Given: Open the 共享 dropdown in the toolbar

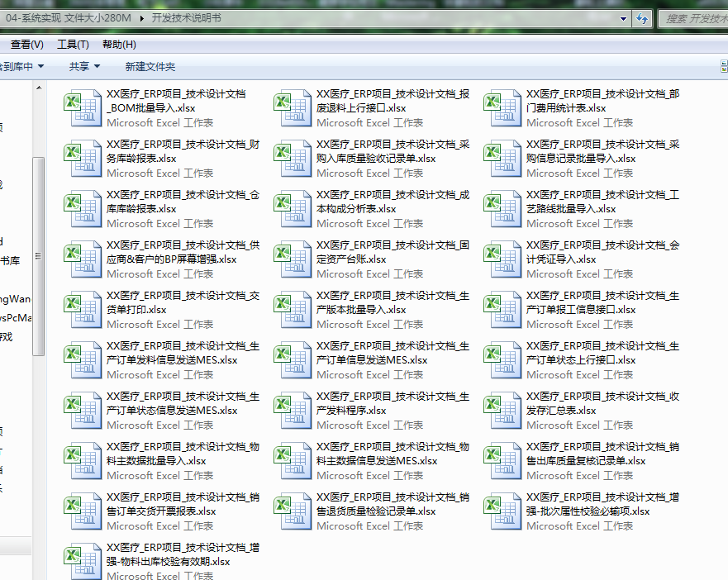Looking at the screenshot, I should (x=84, y=66).
